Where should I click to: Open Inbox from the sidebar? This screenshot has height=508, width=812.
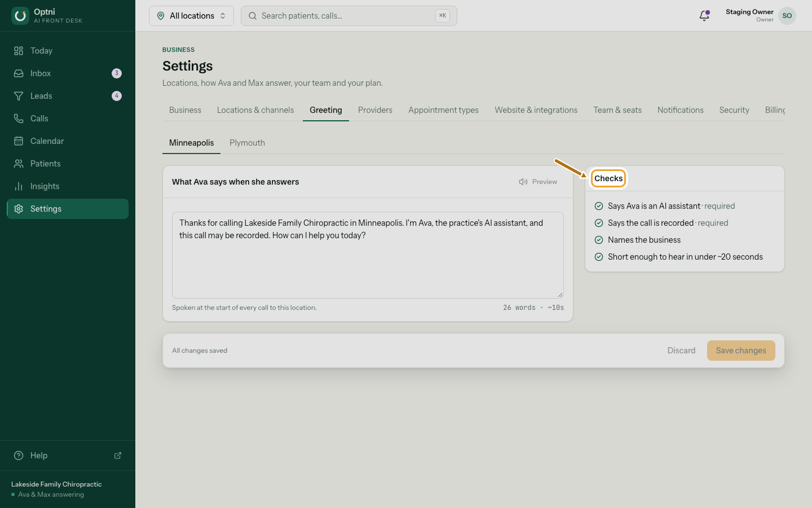(x=68, y=73)
